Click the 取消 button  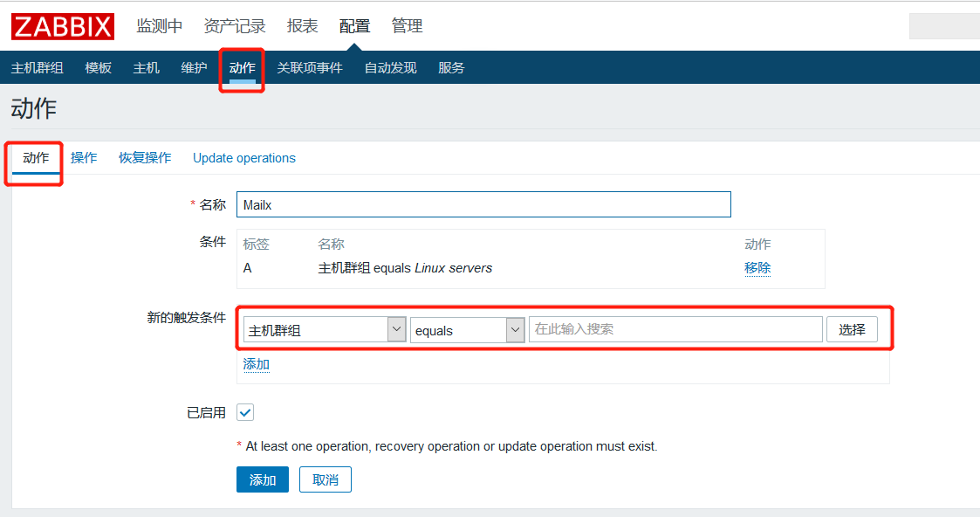[325, 479]
